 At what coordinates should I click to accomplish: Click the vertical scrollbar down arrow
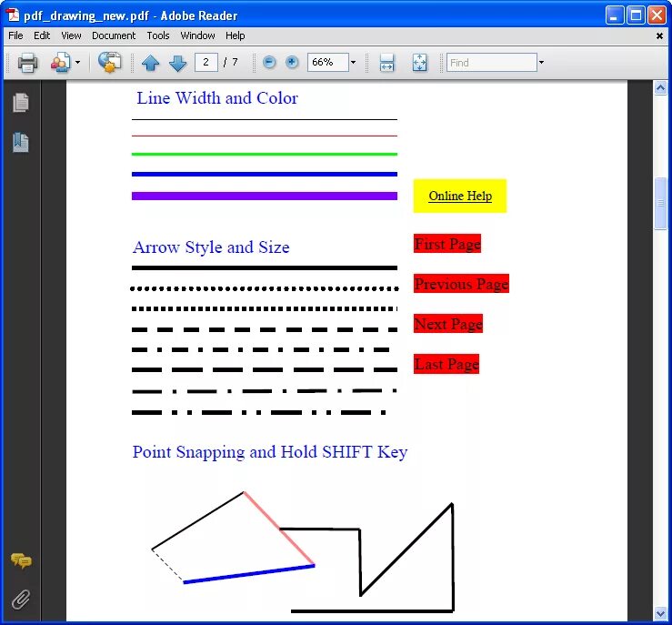coord(660,613)
